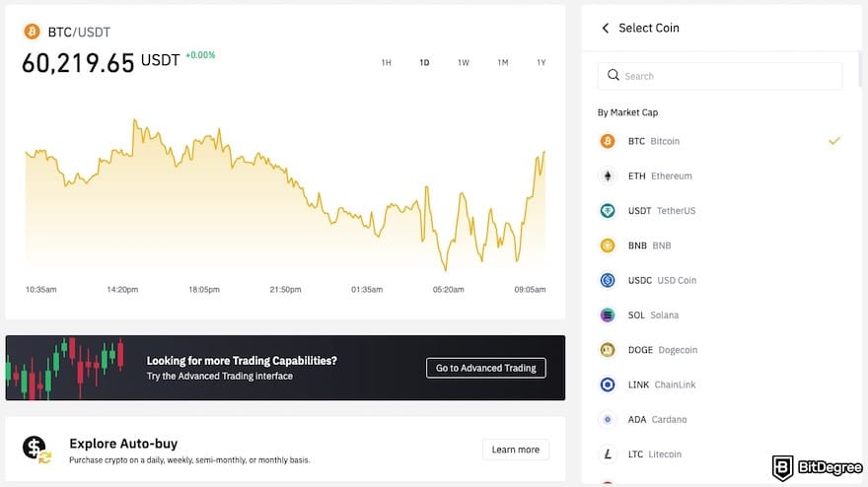The width and height of the screenshot is (868, 487).
Task: Click the Ethereum diamond icon
Action: 608,176
